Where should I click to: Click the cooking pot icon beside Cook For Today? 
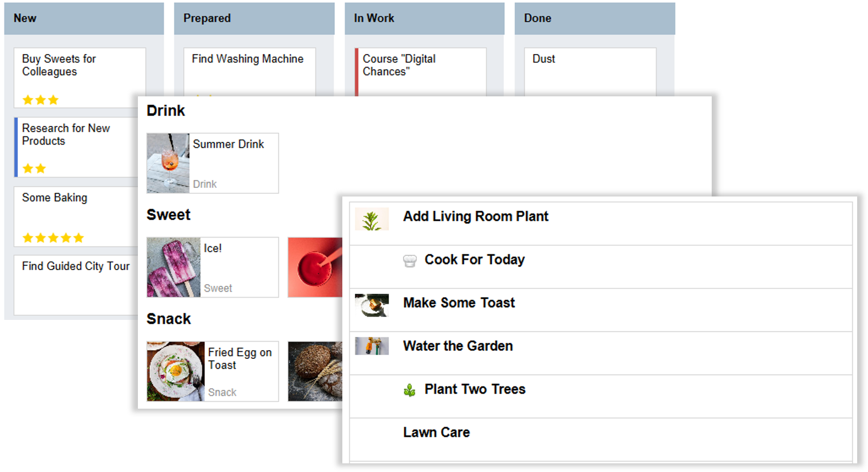pyautogui.click(x=410, y=261)
